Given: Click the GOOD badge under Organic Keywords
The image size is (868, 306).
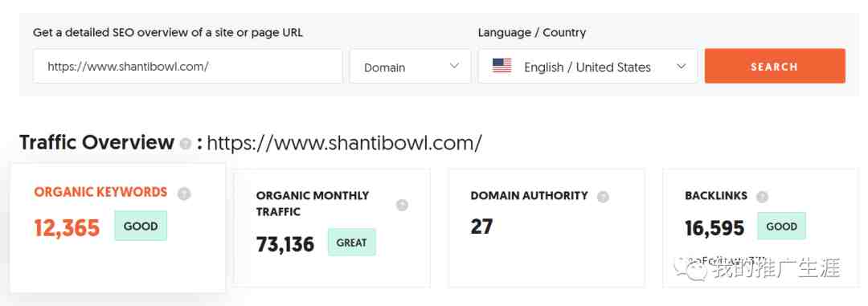Looking at the screenshot, I should (141, 226).
